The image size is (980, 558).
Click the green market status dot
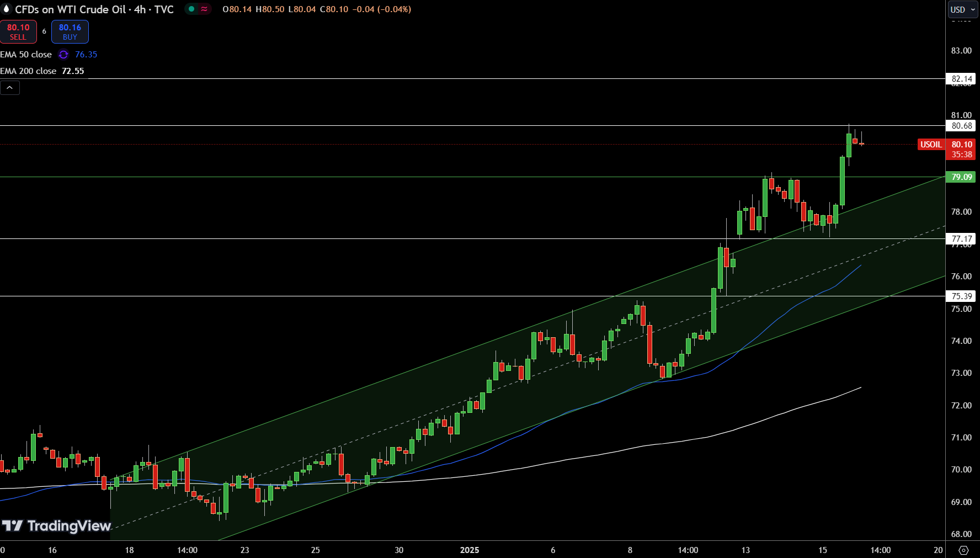191,9
